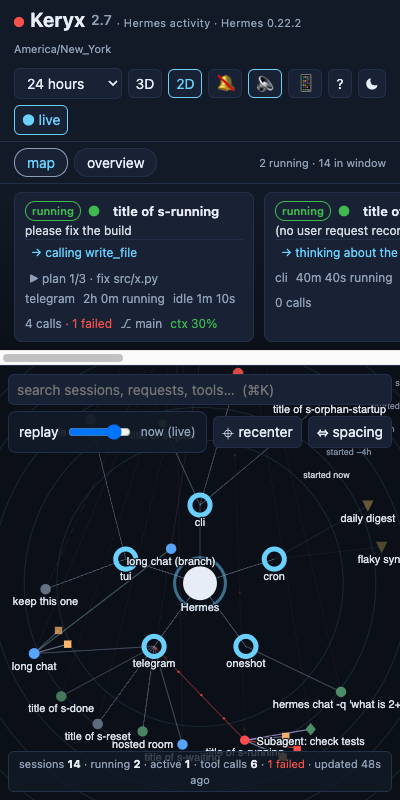The image size is (400, 800).
Task: Click sessions 14 in status bar
Action: [x=50, y=764]
